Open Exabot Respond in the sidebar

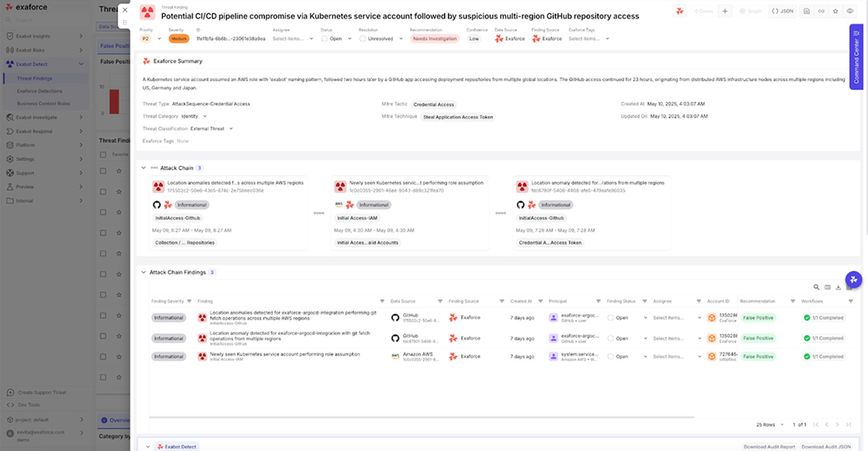point(45,132)
